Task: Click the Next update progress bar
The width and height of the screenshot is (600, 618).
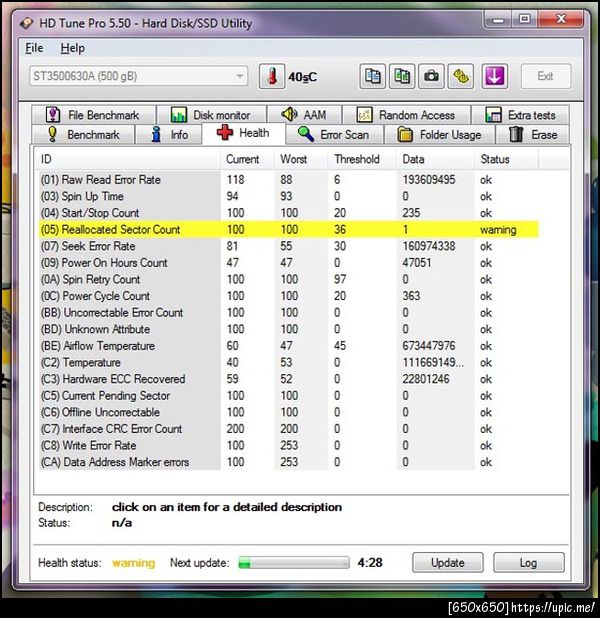Action: [294, 563]
